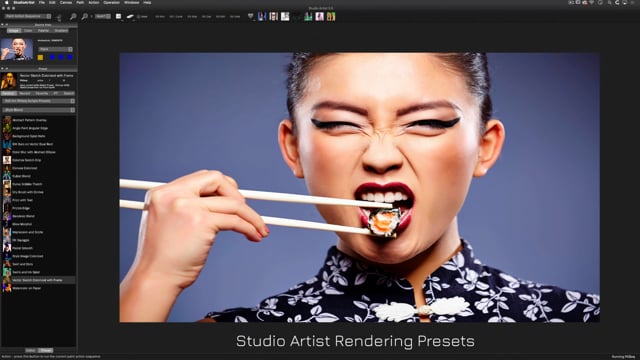640x360 pixels.
Task: Collapse the Preset panel header triangle
Action: click(2, 69)
